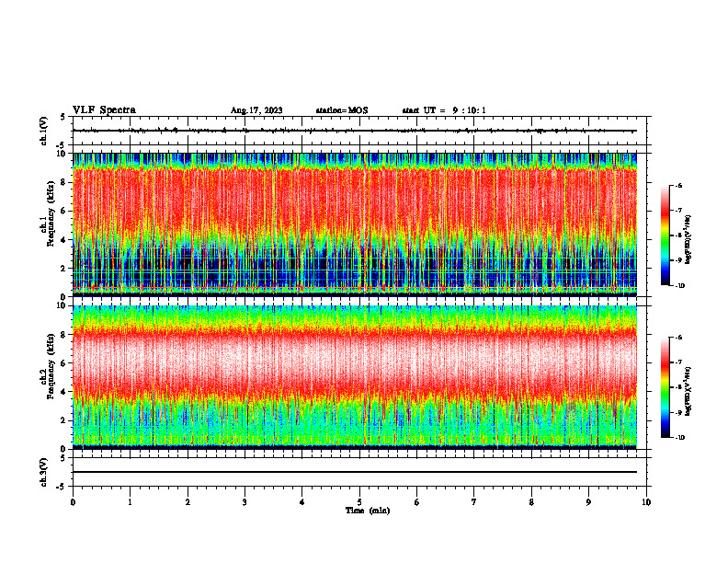728x563 pixels.
Task: Click the "8" frequency tick of ch.1 spectrogram
Action: 65,182
